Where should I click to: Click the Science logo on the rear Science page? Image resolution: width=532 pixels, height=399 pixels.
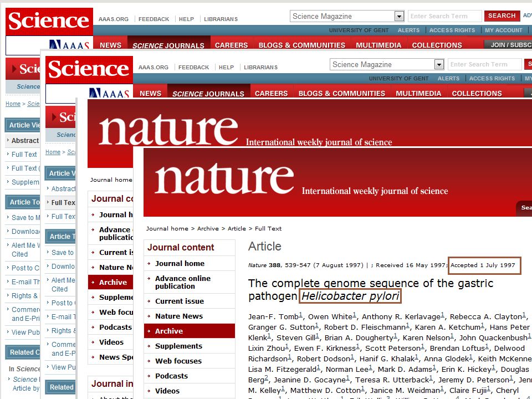pos(49,22)
